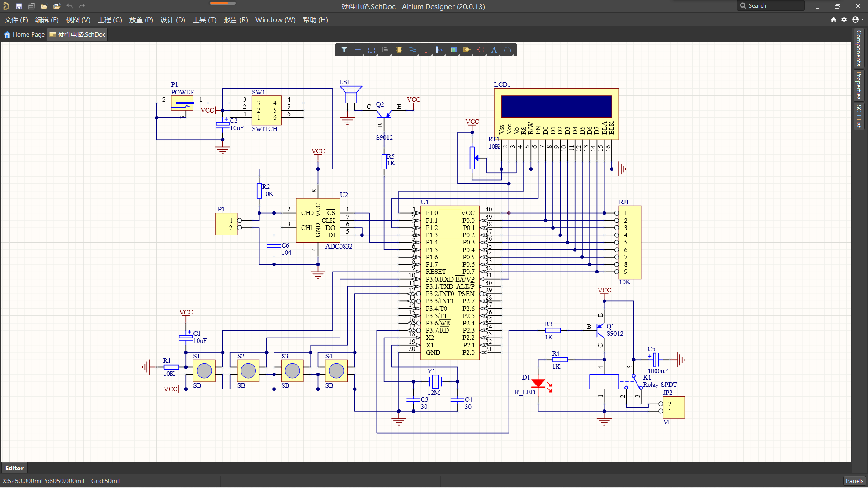This screenshot has height=488, width=868.
Task: Expand the user account dropdown
Action: [x=858, y=19]
